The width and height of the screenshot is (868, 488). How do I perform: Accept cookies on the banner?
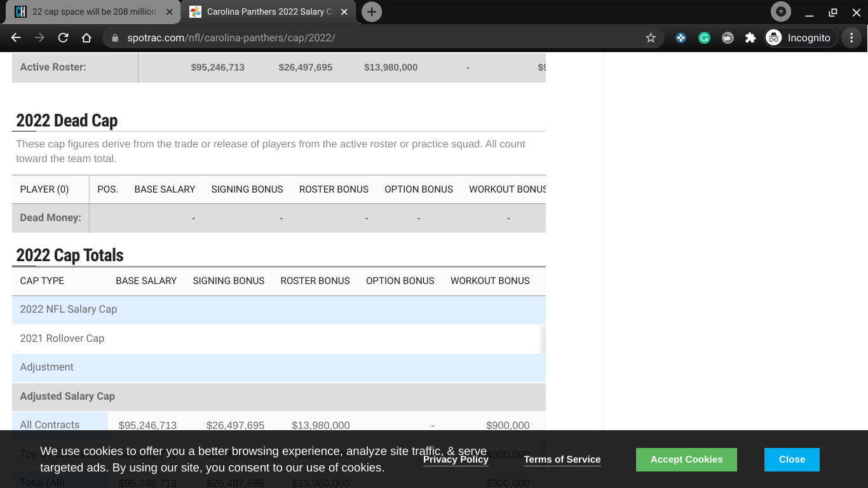[x=686, y=459]
